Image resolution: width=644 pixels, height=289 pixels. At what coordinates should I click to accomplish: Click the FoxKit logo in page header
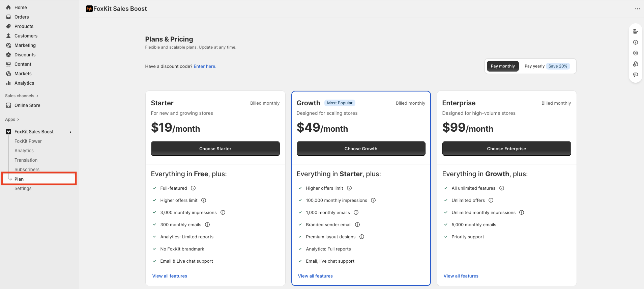[89, 9]
